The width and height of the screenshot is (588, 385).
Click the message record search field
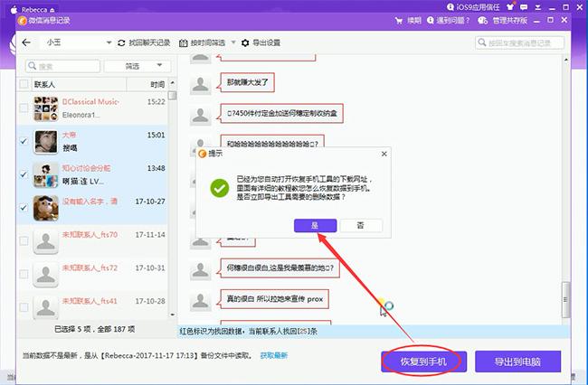pyautogui.click(x=520, y=42)
